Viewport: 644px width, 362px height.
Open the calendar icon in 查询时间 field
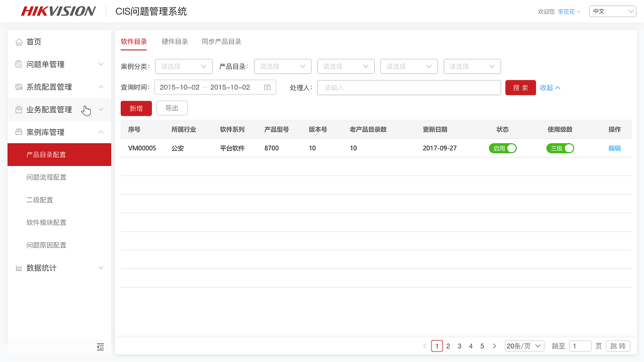(x=268, y=86)
